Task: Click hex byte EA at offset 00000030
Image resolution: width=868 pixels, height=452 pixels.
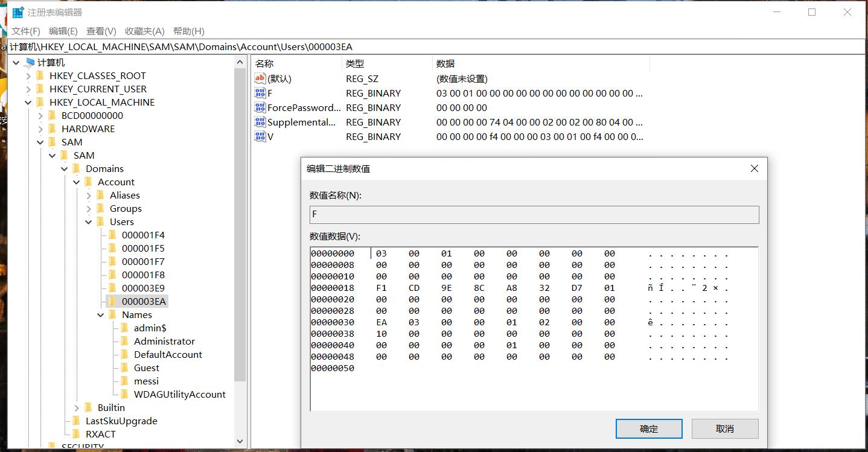Action: (381, 322)
